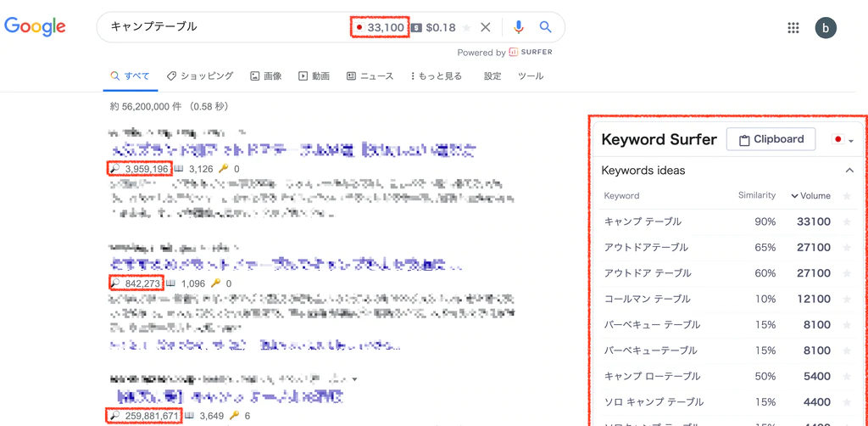Sort keywords by Volume column
The width and height of the screenshot is (868, 426).
[x=810, y=196]
